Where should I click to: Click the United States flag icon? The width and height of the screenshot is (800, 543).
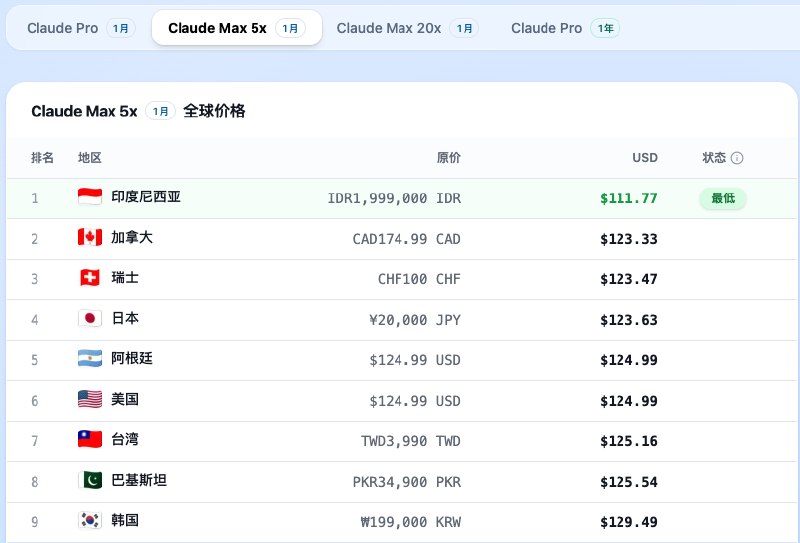90,399
